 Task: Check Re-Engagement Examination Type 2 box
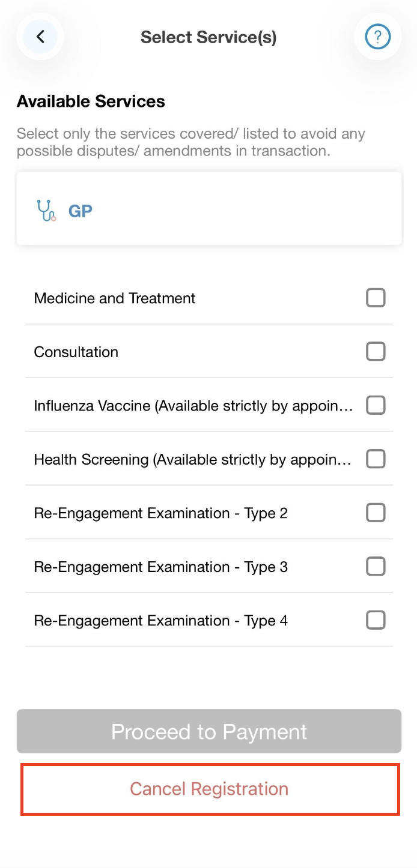coord(376,513)
